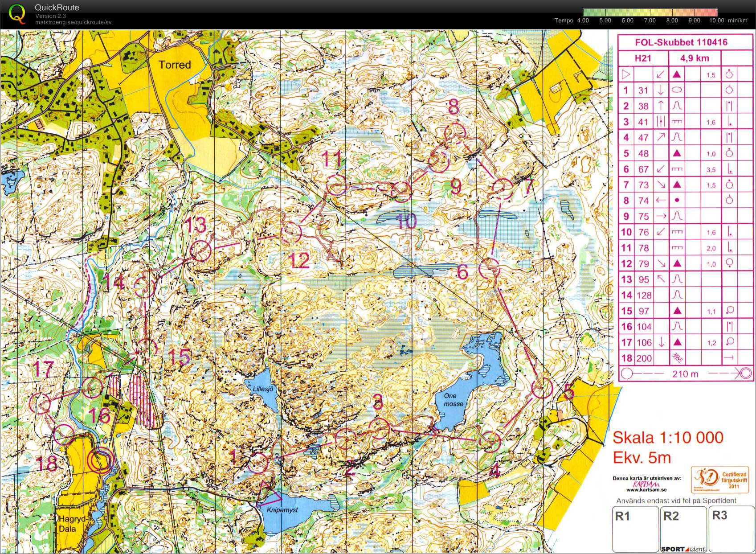The height and width of the screenshot is (554, 756).
Task: Click control 6 row code 67
Action: pos(643,169)
